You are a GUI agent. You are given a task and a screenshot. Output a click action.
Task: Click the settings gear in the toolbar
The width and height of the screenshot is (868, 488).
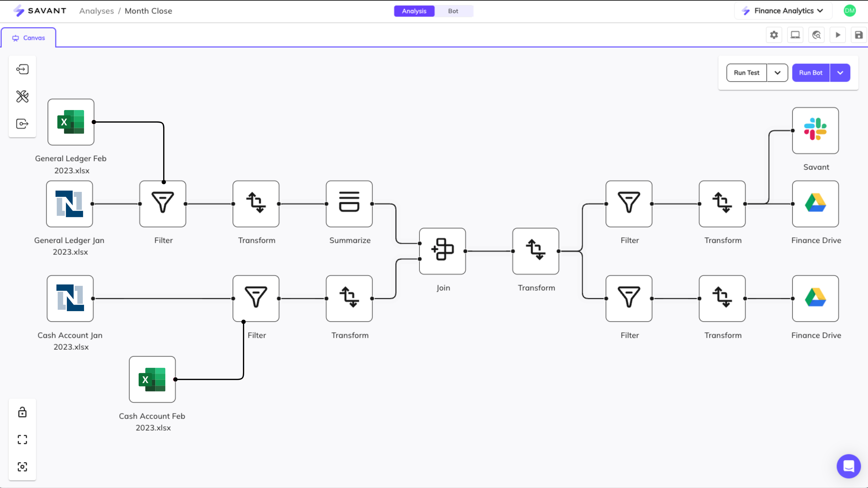tap(774, 35)
